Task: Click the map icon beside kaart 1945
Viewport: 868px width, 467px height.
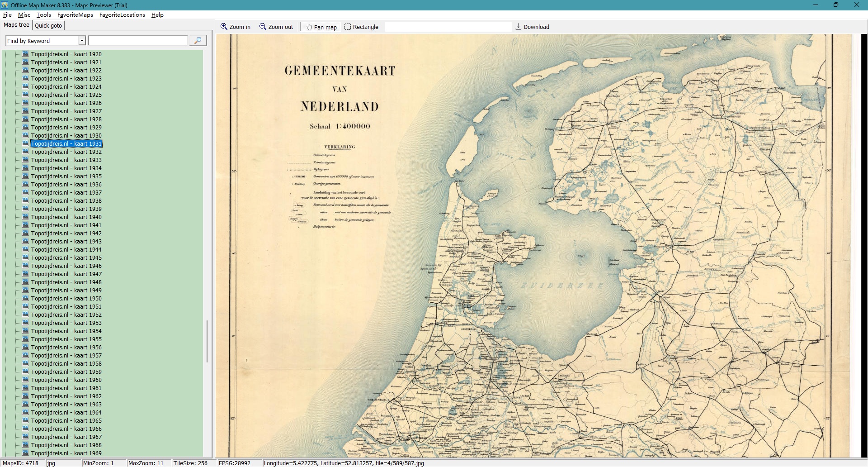Action: coord(25,257)
